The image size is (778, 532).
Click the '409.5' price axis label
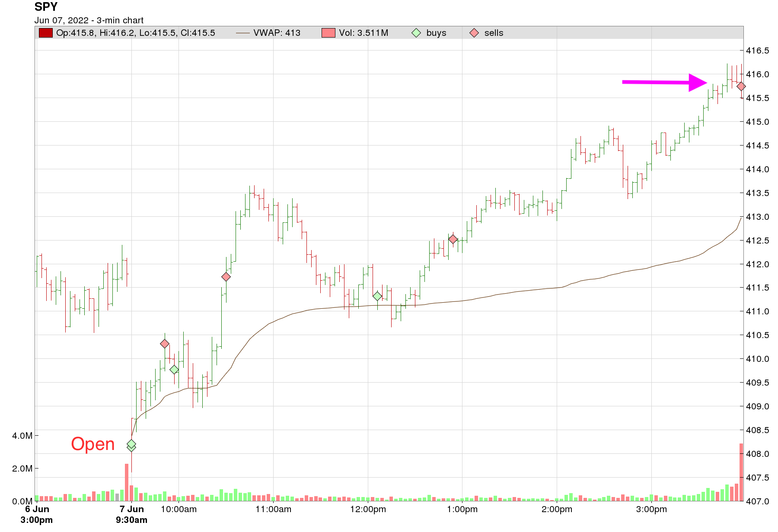[758, 383]
